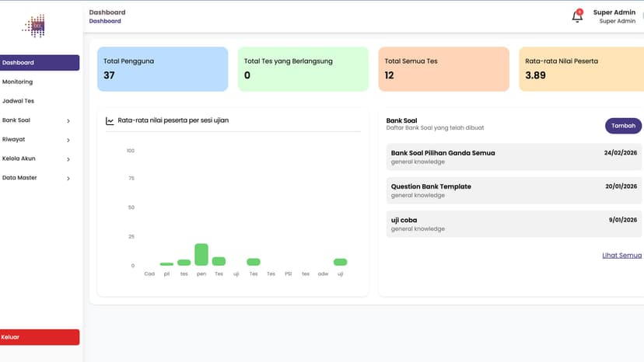
Task: Select the Dashboard sidebar item
Action: click(40, 63)
